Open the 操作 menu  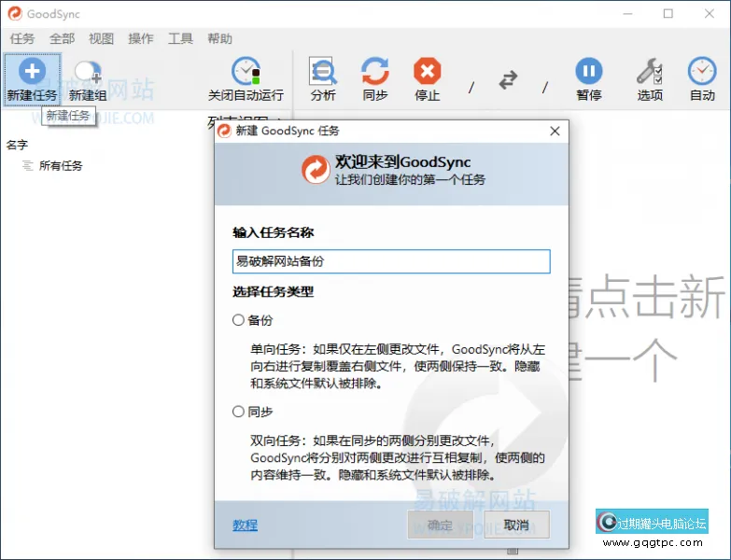coord(141,38)
